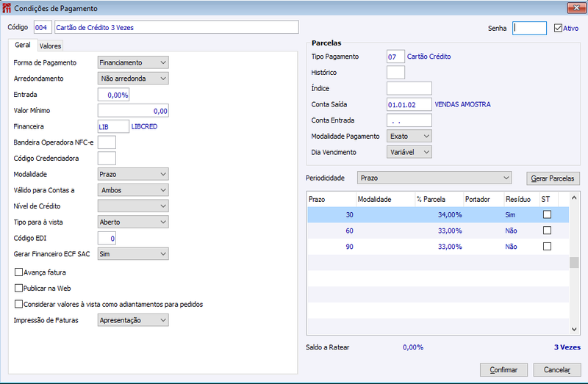Image resolution: width=588 pixels, height=384 pixels.
Task: Open the Nível de Crédito dropdown
Action: 133,206
